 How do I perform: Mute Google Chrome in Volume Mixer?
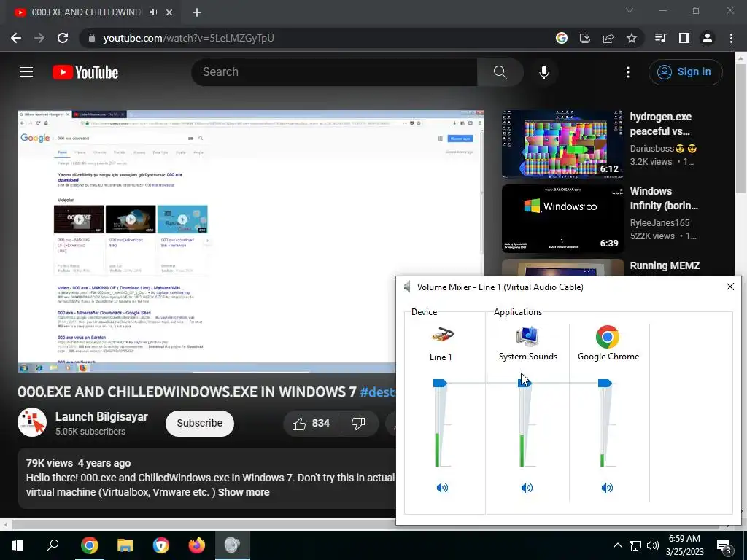click(x=607, y=487)
